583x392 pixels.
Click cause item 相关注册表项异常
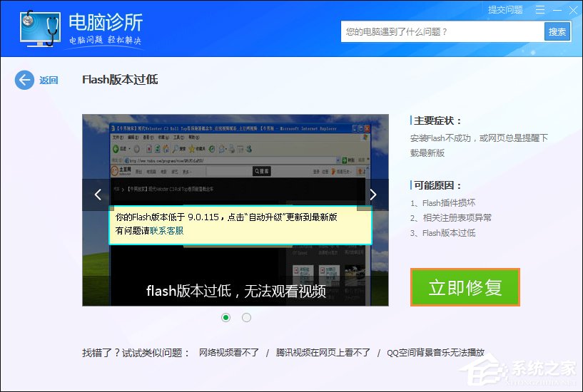tap(451, 218)
